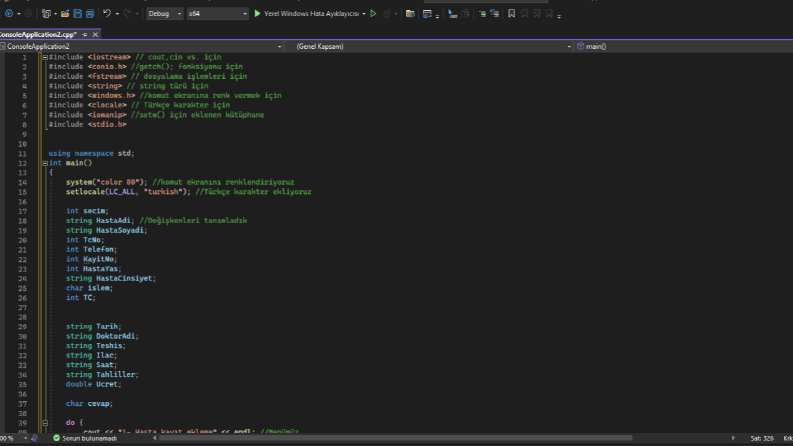This screenshot has width=793, height=446.
Task: Click the comment selection toolbar icon
Action: pyautogui.click(x=494, y=14)
